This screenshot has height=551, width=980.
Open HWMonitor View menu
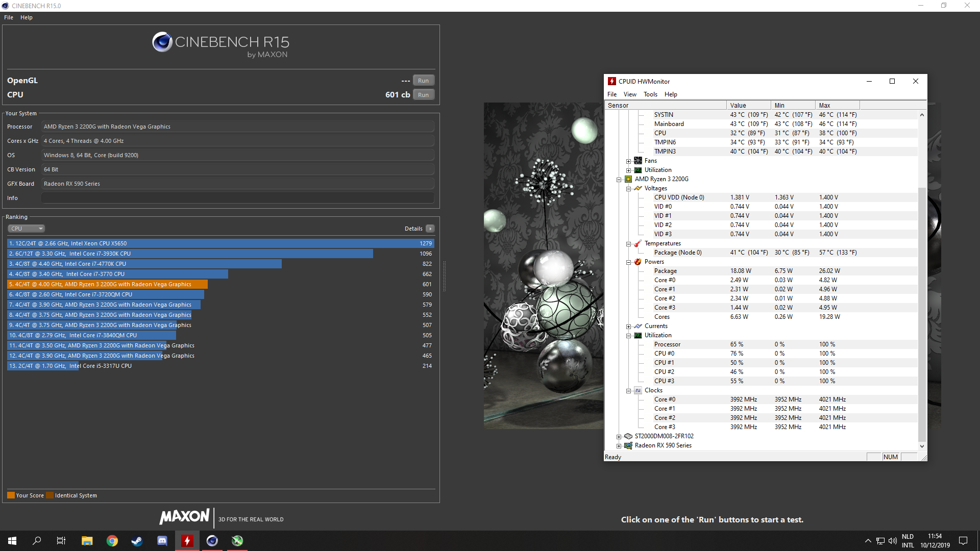tap(630, 94)
